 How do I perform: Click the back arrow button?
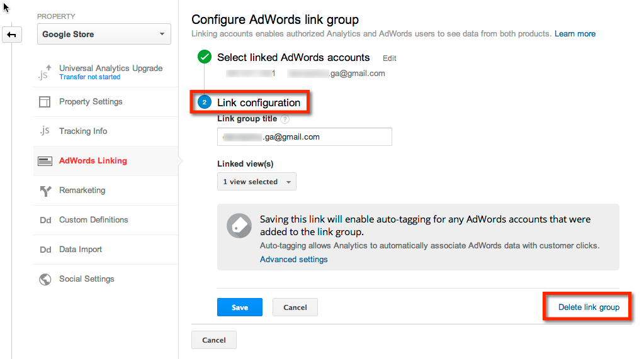click(x=11, y=35)
